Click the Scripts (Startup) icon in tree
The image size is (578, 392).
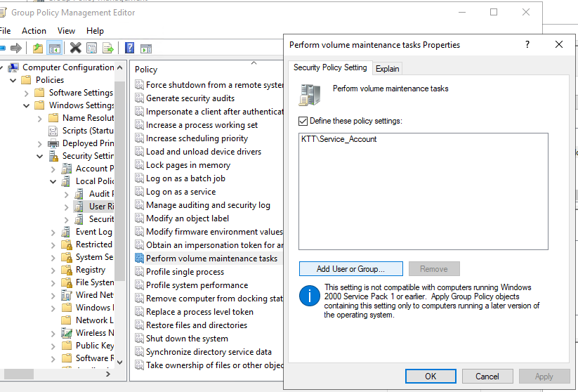(x=53, y=131)
